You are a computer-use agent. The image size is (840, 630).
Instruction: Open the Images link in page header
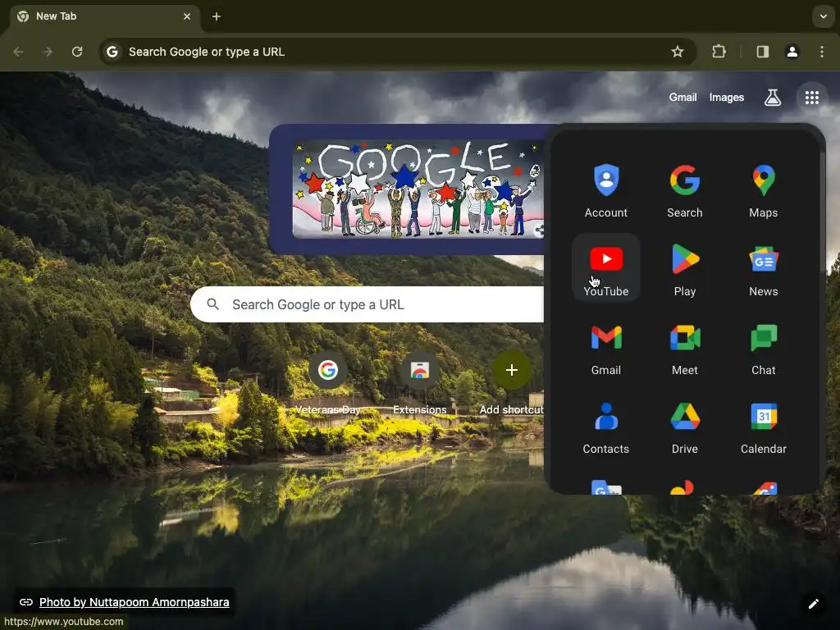pos(727,98)
